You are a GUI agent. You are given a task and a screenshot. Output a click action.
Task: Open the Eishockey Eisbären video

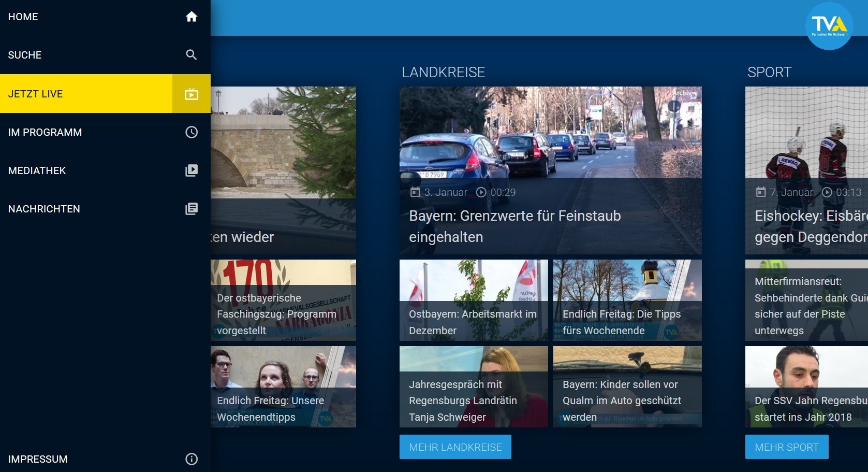click(x=806, y=170)
